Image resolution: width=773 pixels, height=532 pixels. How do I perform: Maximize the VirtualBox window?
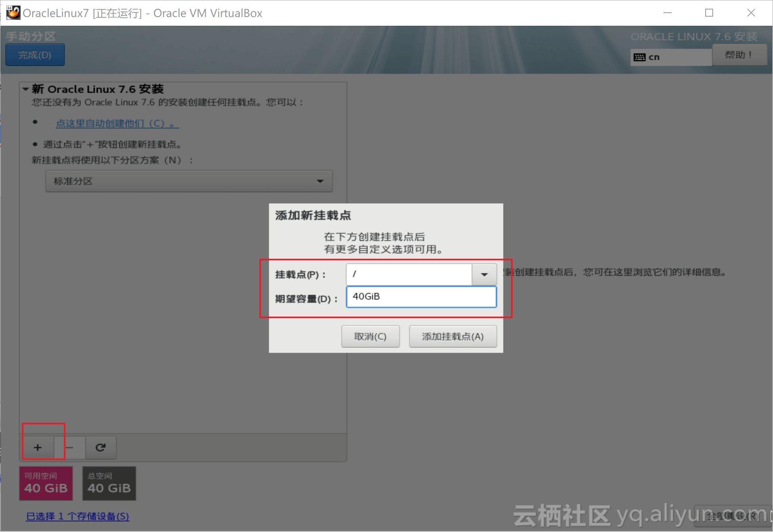pos(709,13)
